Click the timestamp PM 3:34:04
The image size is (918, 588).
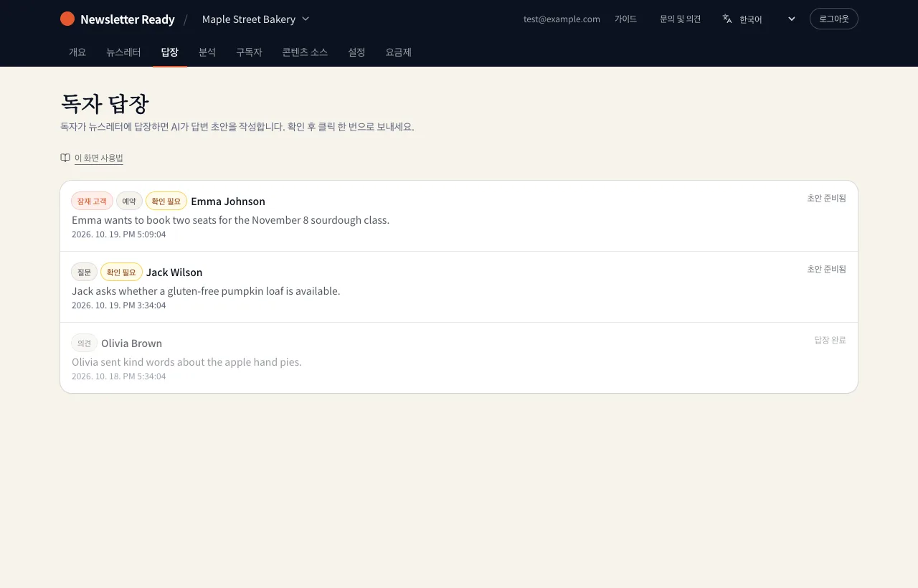tap(118, 305)
